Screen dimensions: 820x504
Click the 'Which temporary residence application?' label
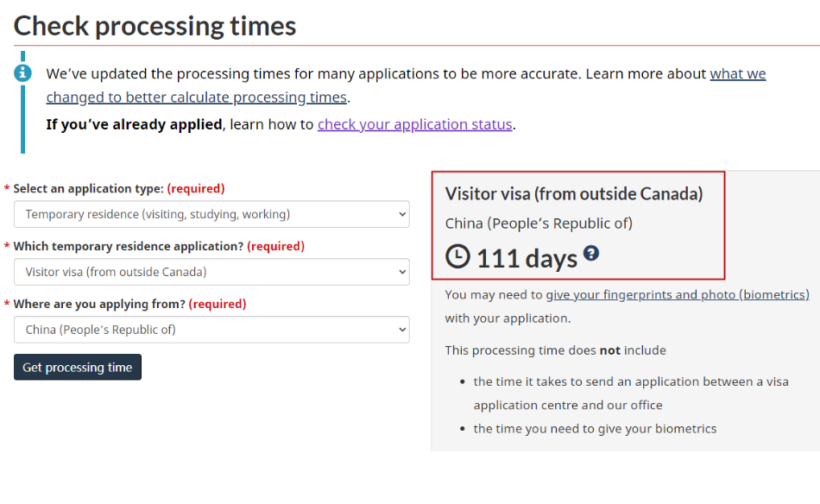coord(129,246)
